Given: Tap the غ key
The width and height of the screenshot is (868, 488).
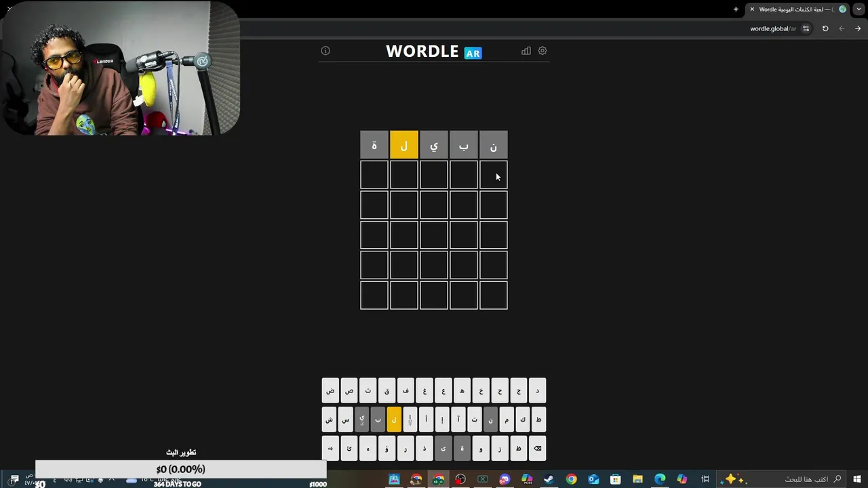Looking at the screenshot, I should coord(425,391).
